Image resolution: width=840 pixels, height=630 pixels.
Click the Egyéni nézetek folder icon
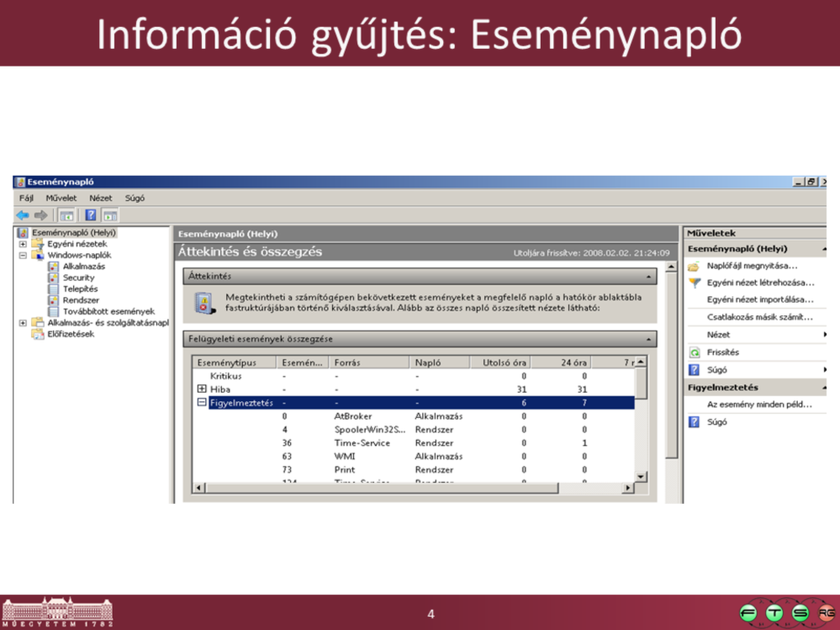[x=38, y=244]
